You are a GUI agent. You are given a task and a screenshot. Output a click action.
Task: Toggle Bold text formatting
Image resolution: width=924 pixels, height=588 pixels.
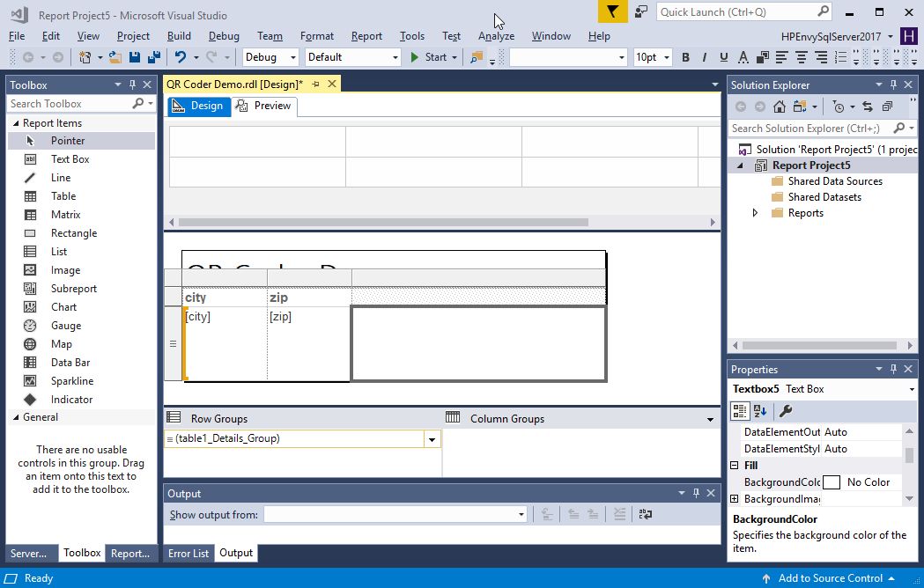(x=685, y=57)
